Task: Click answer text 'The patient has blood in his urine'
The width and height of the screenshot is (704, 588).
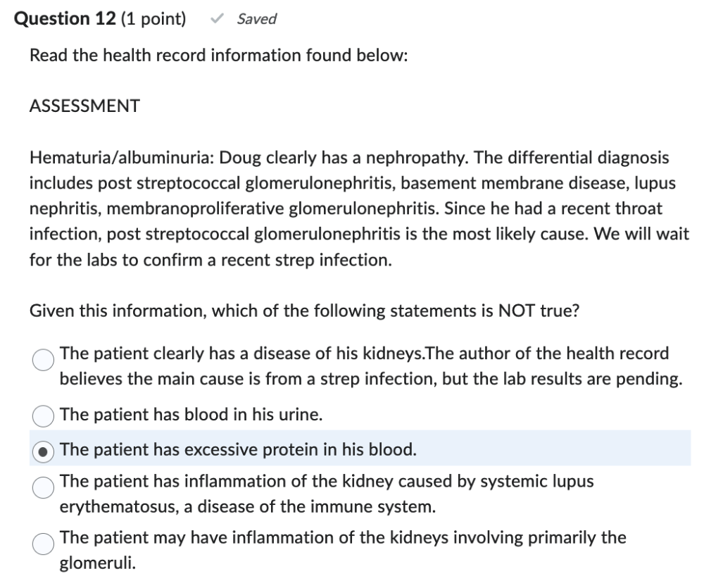Action: tap(191, 415)
